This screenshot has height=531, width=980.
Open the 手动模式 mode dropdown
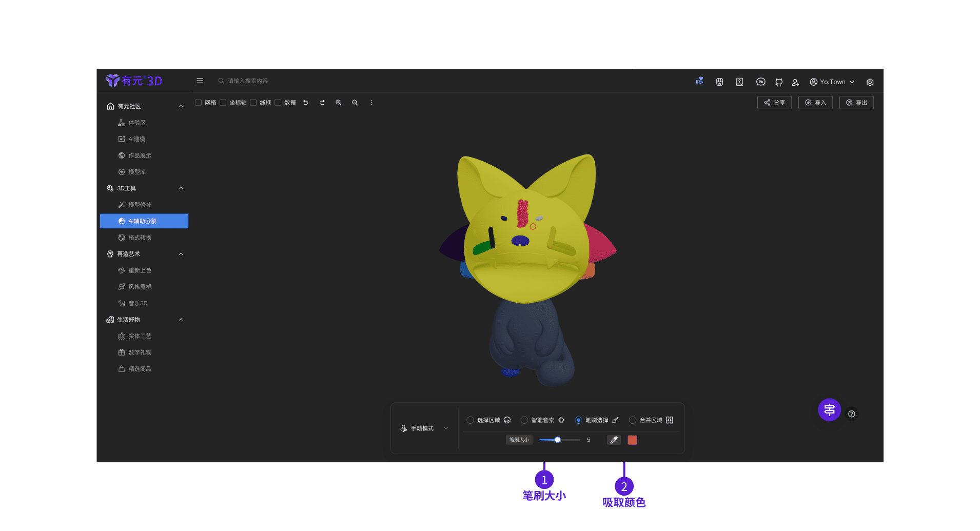tap(424, 428)
